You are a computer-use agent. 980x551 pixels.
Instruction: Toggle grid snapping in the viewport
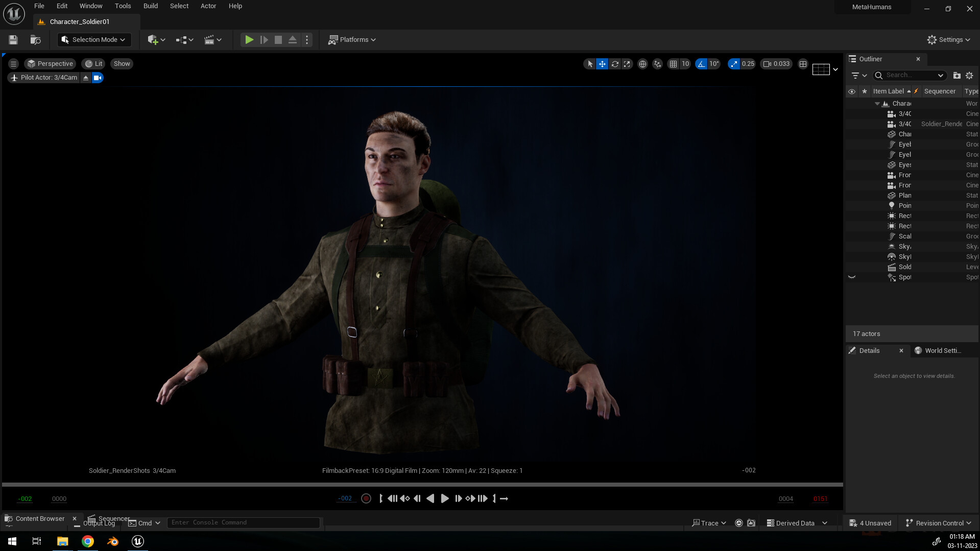pyautogui.click(x=673, y=64)
